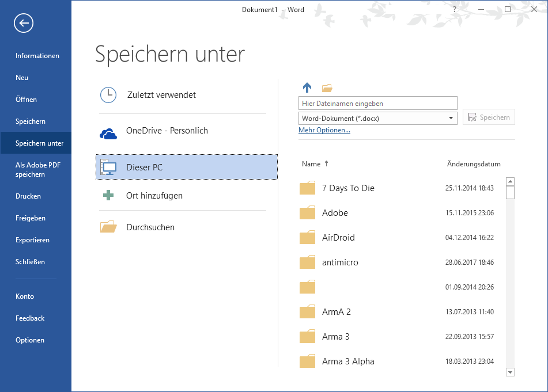Click the date 25.11.2014 18:43
This screenshot has width=548, height=392.
tap(470, 188)
